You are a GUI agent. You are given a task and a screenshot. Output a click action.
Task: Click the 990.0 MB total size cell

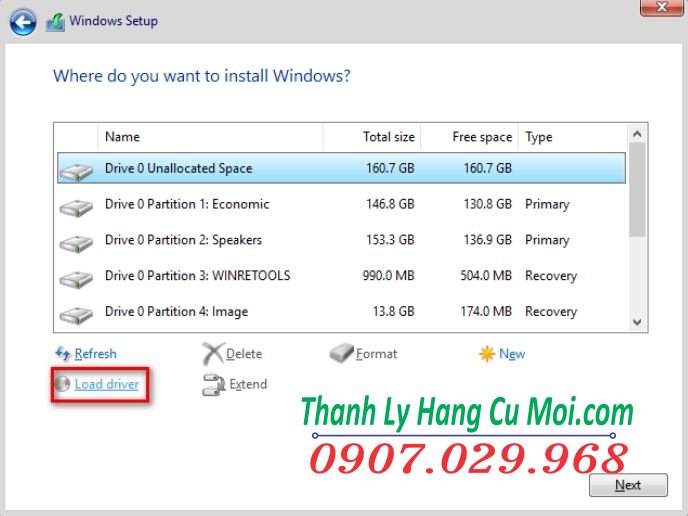click(x=388, y=276)
